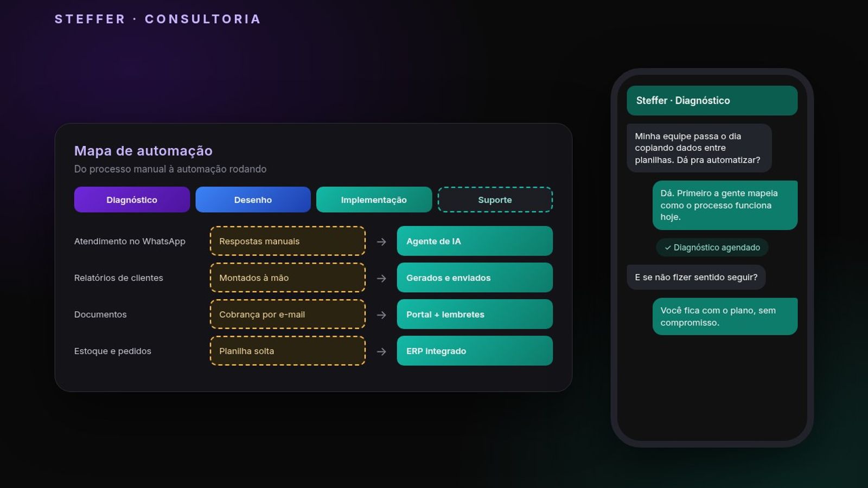Select the Cobrança por e-mail box
Screen dimensions: 868x488
tap(288, 314)
